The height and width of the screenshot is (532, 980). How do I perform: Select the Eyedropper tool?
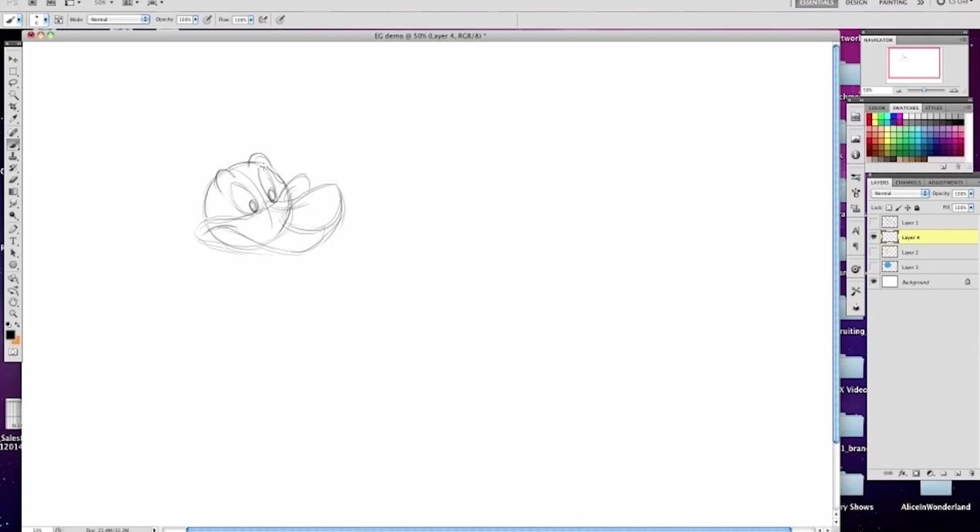pyautogui.click(x=13, y=119)
